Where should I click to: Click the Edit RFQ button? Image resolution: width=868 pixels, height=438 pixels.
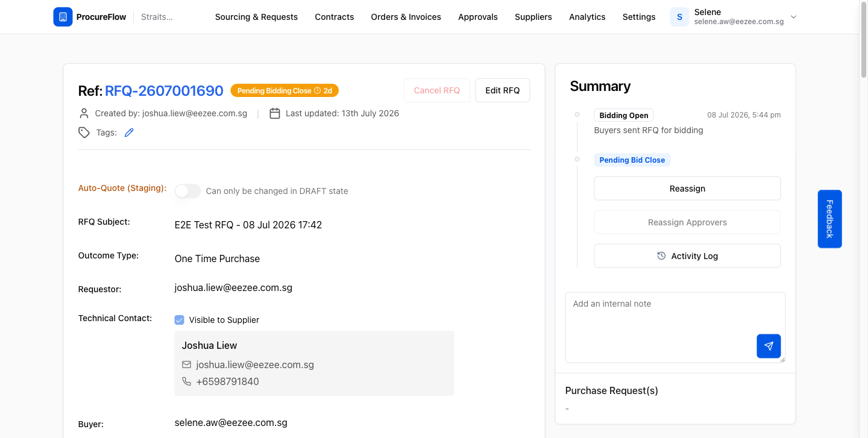point(503,90)
